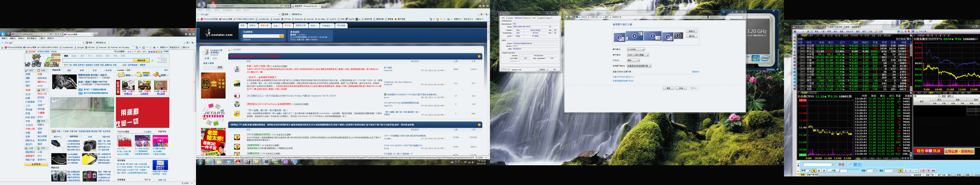Viewport: 980px width, 185px height.
Task: Click the 取消 button in display settings
Action: (681, 88)
